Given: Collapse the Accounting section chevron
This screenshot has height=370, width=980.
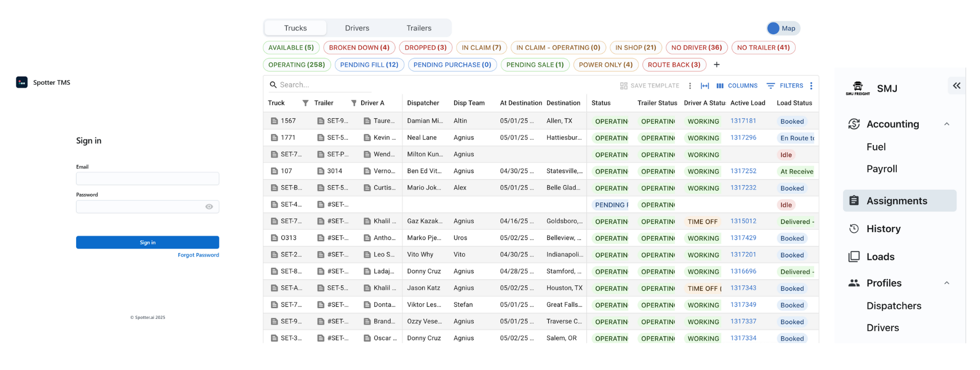Looking at the screenshot, I should (x=947, y=124).
